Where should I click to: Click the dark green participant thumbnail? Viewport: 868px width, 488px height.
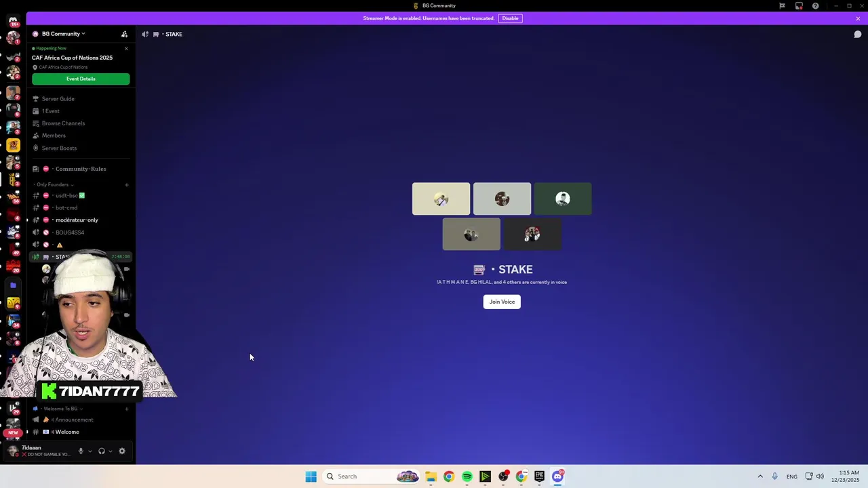click(563, 199)
